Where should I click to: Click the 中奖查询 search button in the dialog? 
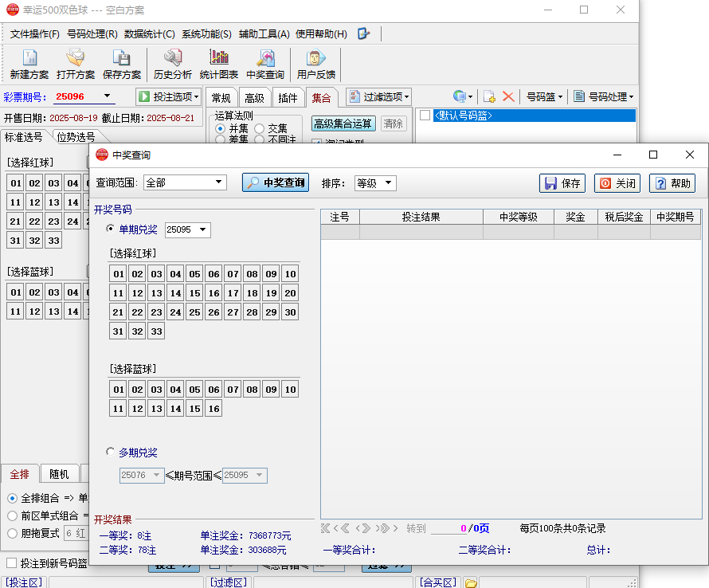(276, 182)
